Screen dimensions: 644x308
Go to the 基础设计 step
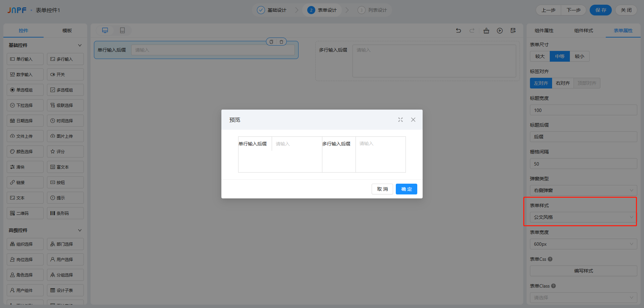pyautogui.click(x=272, y=10)
